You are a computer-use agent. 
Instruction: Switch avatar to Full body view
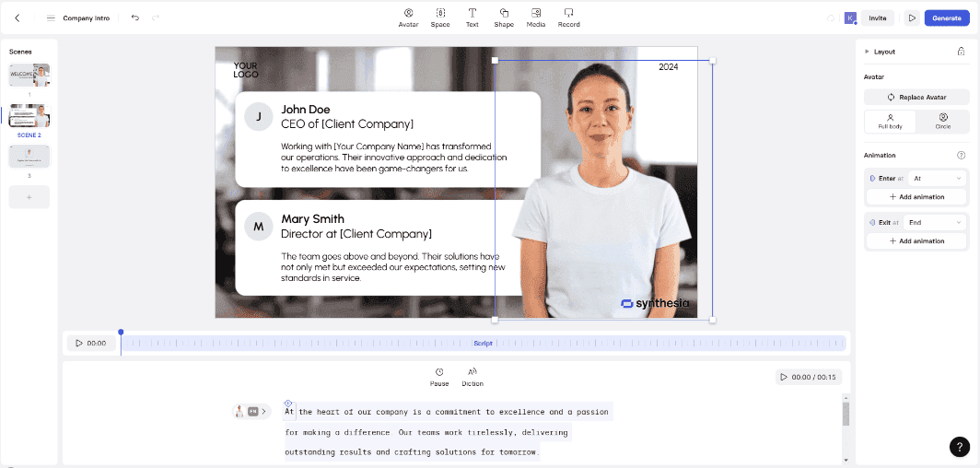(890, 121)
